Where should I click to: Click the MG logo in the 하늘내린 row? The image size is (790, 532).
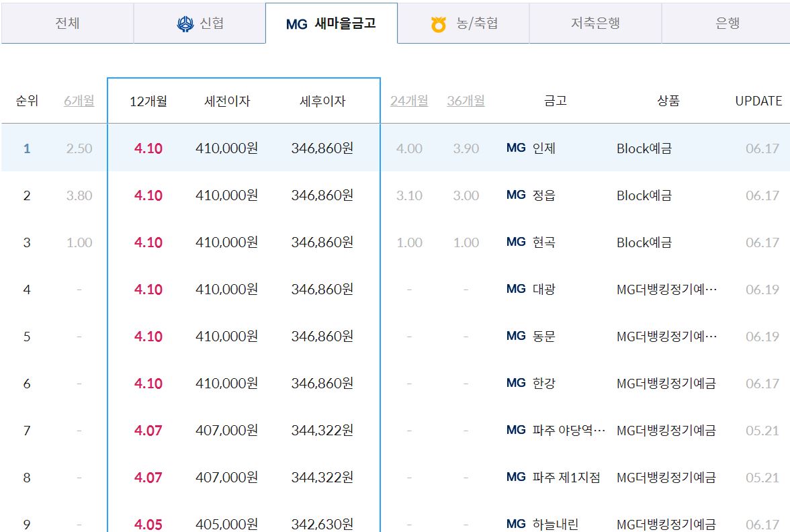(x=516, y=524)
